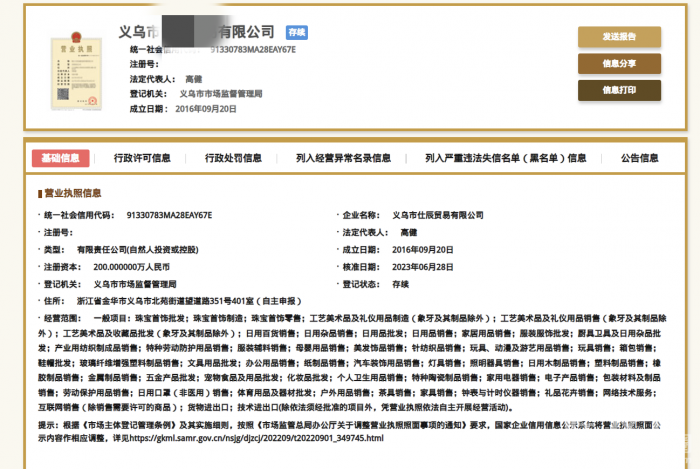The width and height of the screenshot is (700, 469).
Task: Click the 信息分享 button
Action: (x=618, y=63)
